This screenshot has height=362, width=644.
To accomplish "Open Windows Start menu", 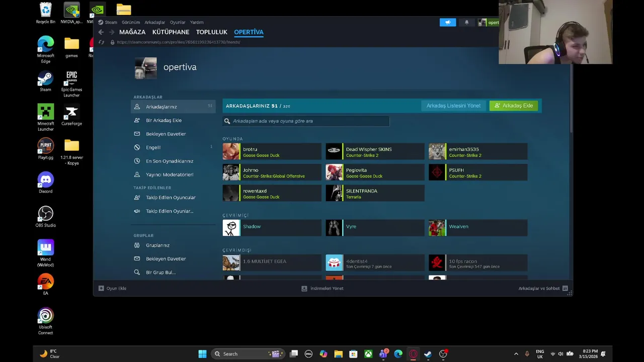I will [202, 354].
